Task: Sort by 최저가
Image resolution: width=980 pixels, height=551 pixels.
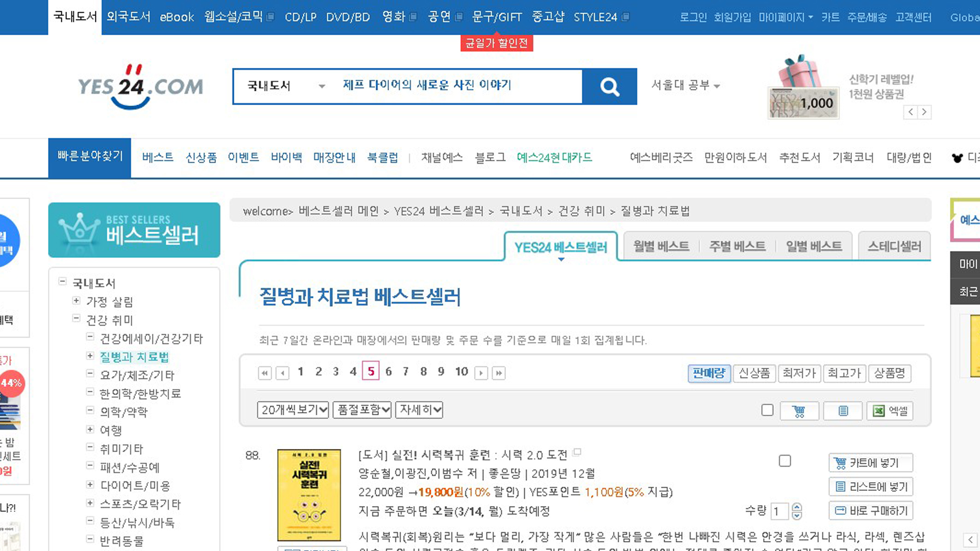Action: point(799,373)
